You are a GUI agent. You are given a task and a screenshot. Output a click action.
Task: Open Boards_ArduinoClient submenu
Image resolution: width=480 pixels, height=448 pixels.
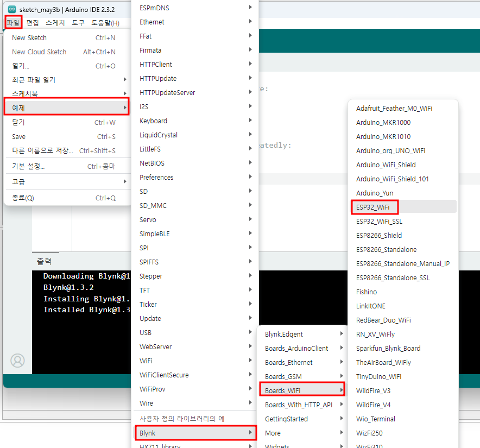pos(302,348)
